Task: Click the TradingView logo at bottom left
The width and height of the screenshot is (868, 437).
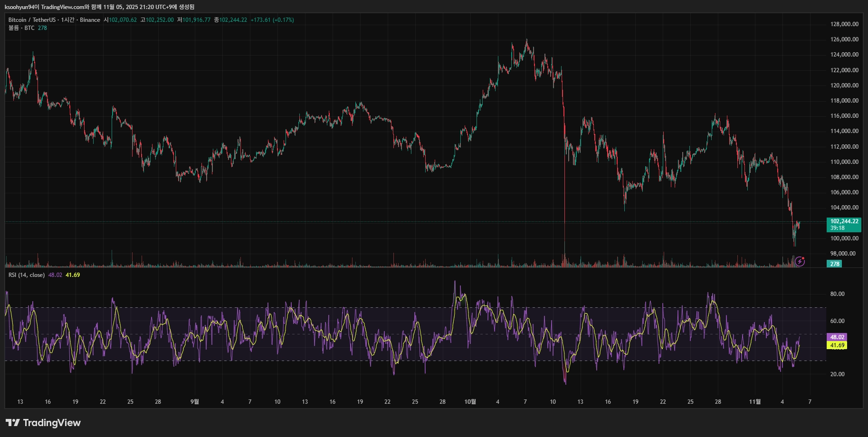Action: coord(43,423)
